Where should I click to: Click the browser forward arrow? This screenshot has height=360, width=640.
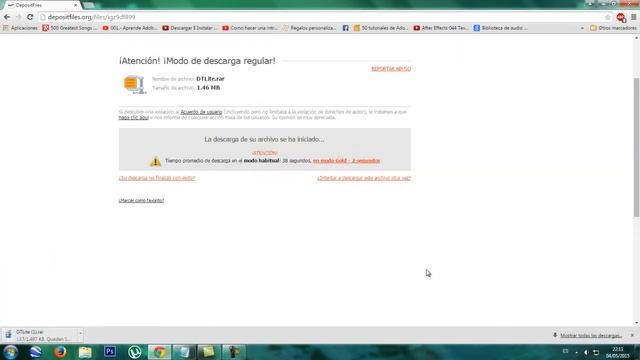18,17
